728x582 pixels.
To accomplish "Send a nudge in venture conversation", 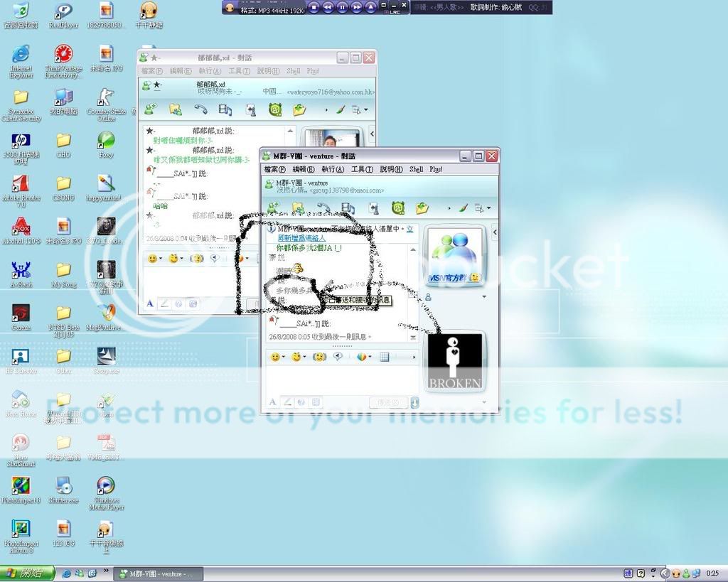I will point(320,357).
